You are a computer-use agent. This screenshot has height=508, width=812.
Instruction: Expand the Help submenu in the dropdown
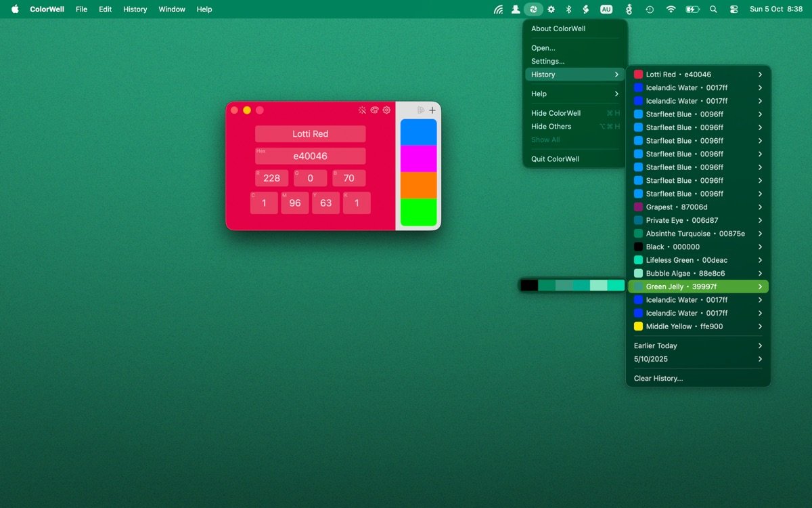pos(574,93)
